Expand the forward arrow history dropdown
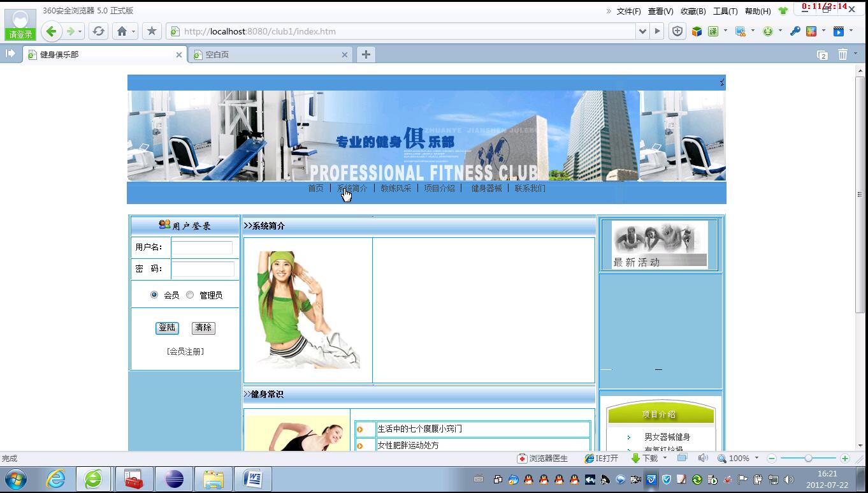This screenshot has width=868, height=493. click(x=80, y=32)
